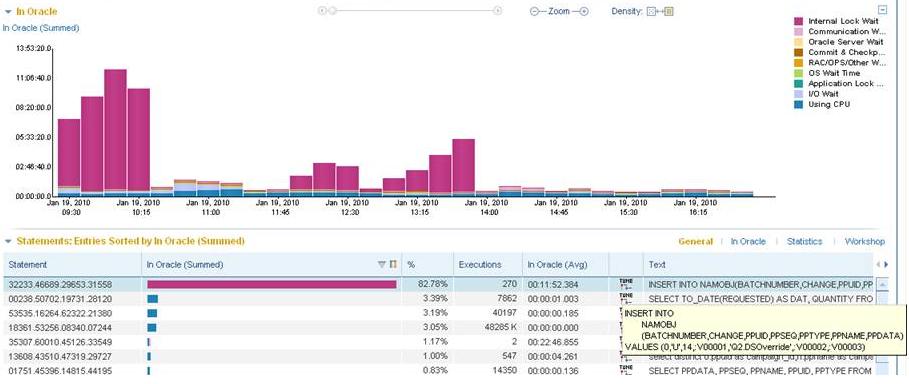Click the Communication Wait legend swatch
Screen dimensions: 909x384
(798, 32)
